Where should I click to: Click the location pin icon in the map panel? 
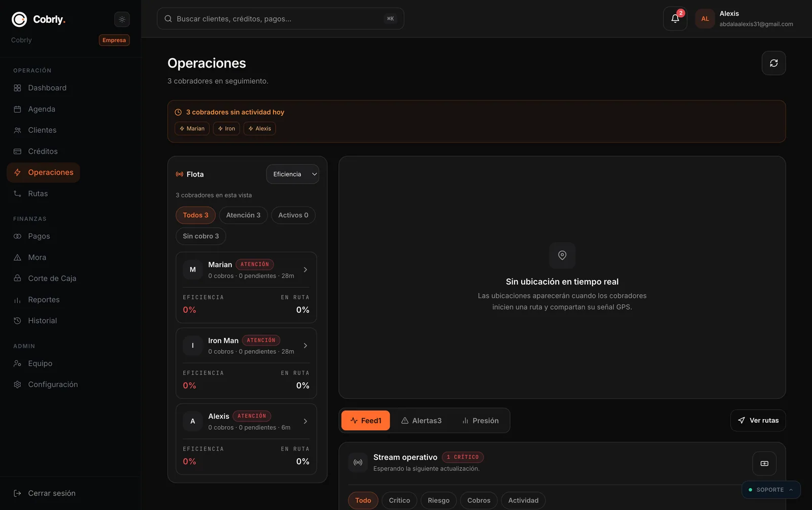point(562,255)
